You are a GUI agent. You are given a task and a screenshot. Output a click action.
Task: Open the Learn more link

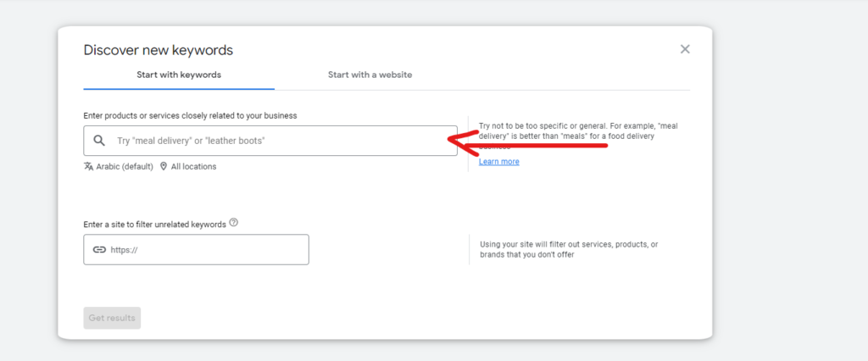click(x=498, y=162)
